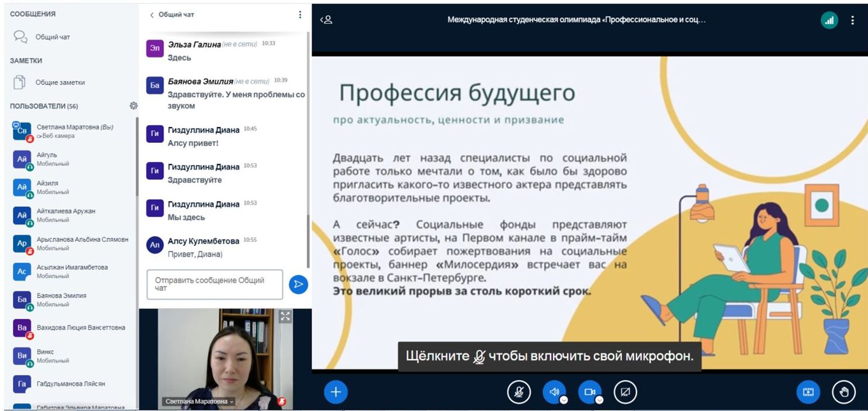
Task: Send the chat message with arrow button
Action: [298, 284]
